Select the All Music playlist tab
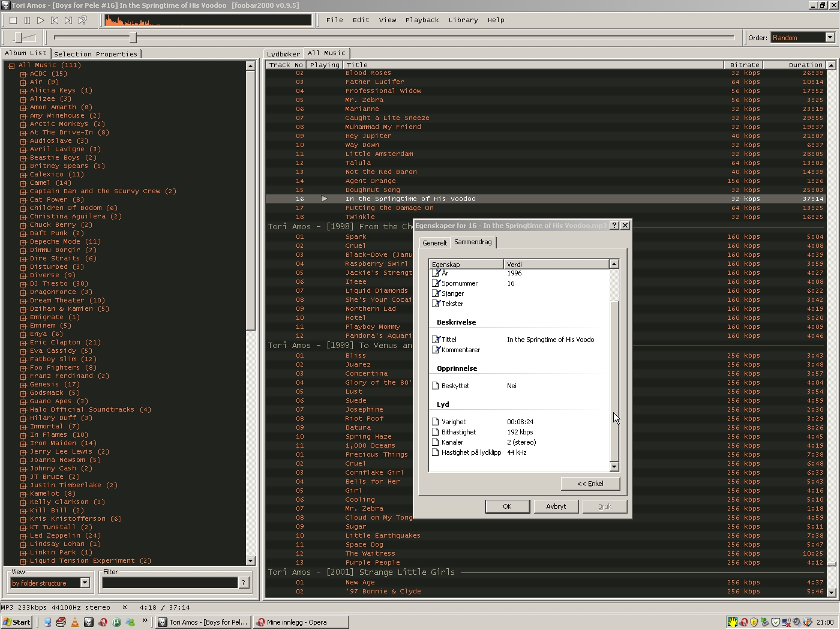840x630 pixels. [326, 53]
